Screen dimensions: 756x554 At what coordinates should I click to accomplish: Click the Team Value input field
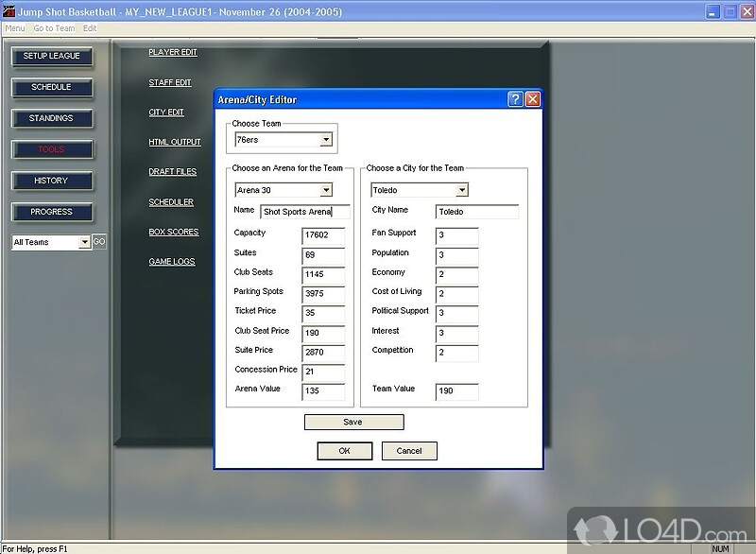[x=456, y=391]
